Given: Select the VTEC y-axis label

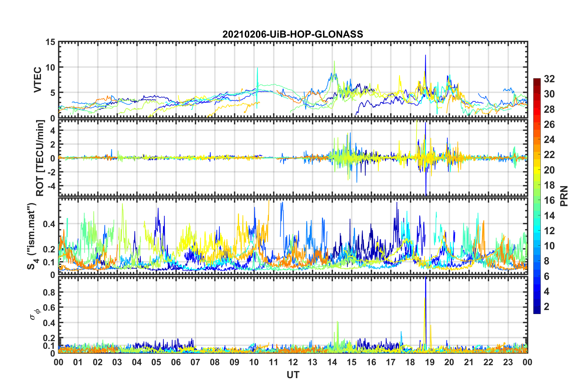Looking at the screenshot, I should (x=38, y=80).
